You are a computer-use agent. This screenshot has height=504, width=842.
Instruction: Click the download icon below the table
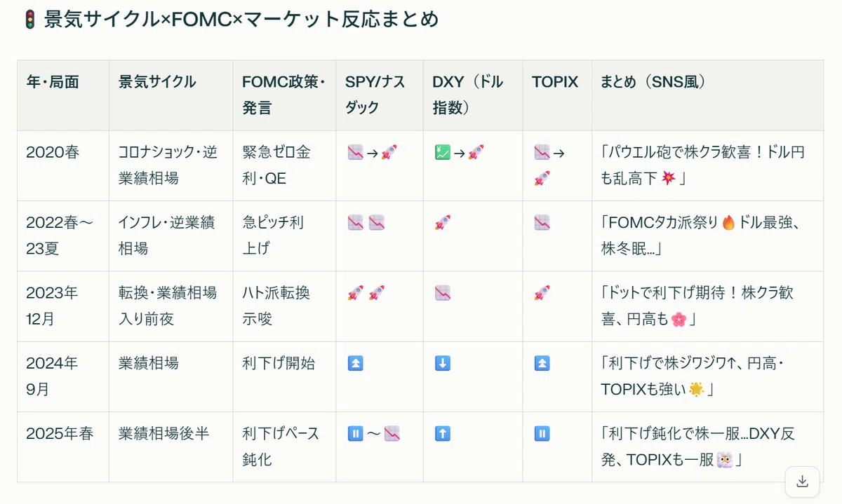[802, 482]
